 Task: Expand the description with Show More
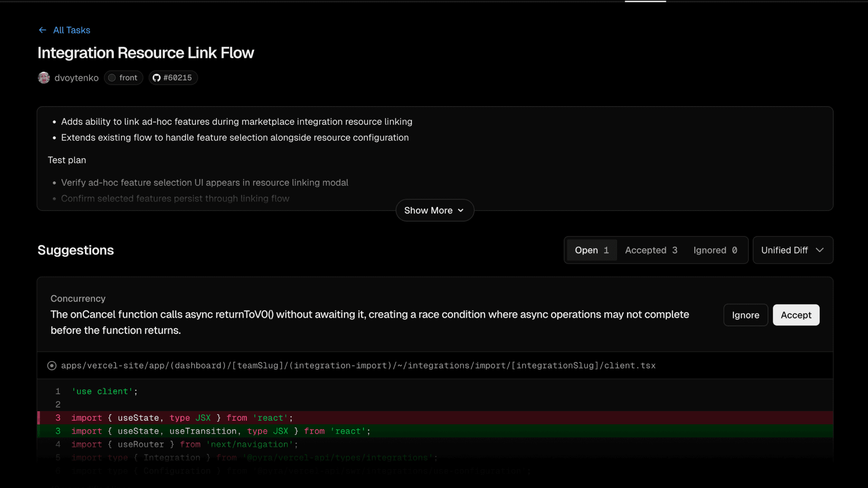428,211
